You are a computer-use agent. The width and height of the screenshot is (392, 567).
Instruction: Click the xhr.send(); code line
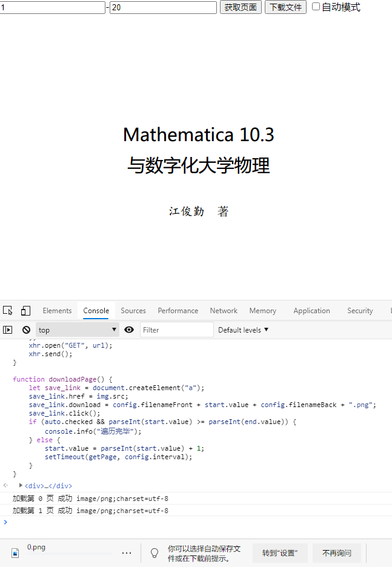[x=50, y=354]
